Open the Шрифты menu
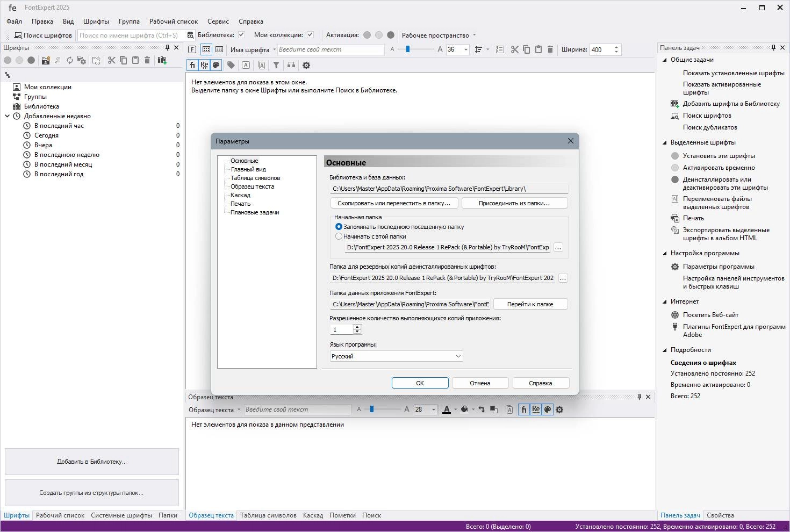790x532 pixels. [96, 21]
